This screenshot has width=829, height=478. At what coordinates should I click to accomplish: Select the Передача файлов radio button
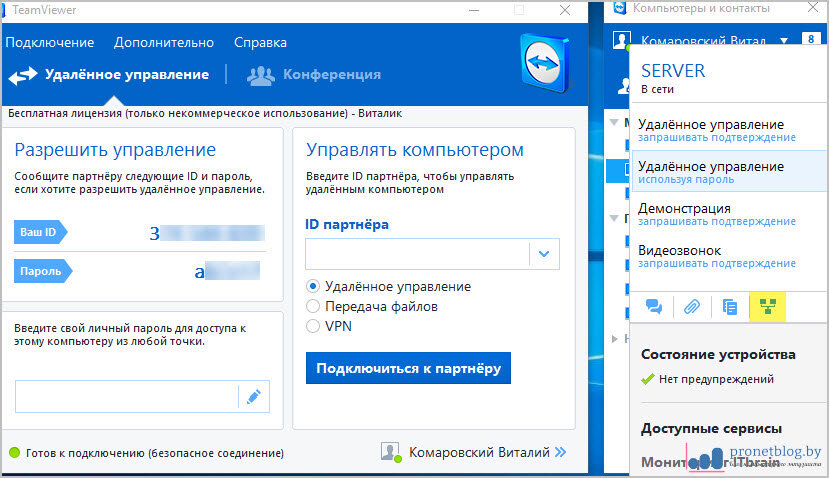pos(313,306)
